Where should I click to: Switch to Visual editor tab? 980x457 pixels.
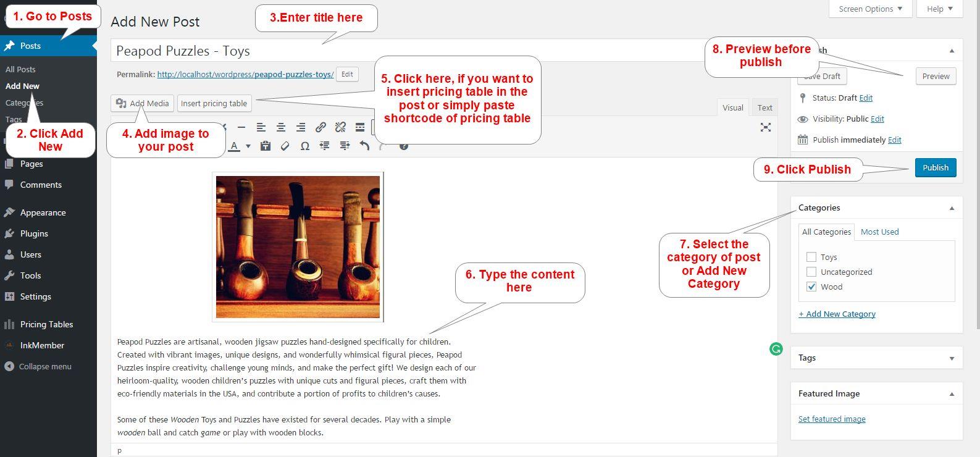(732, 107)
